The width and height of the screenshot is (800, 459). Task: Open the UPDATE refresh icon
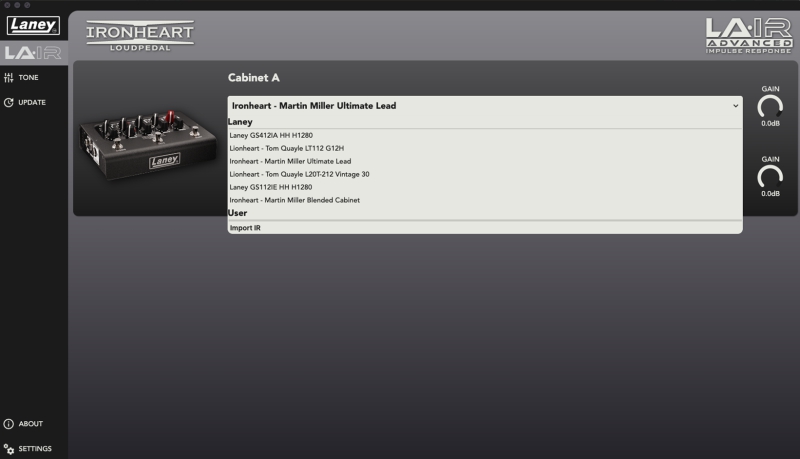pos(9,103)
